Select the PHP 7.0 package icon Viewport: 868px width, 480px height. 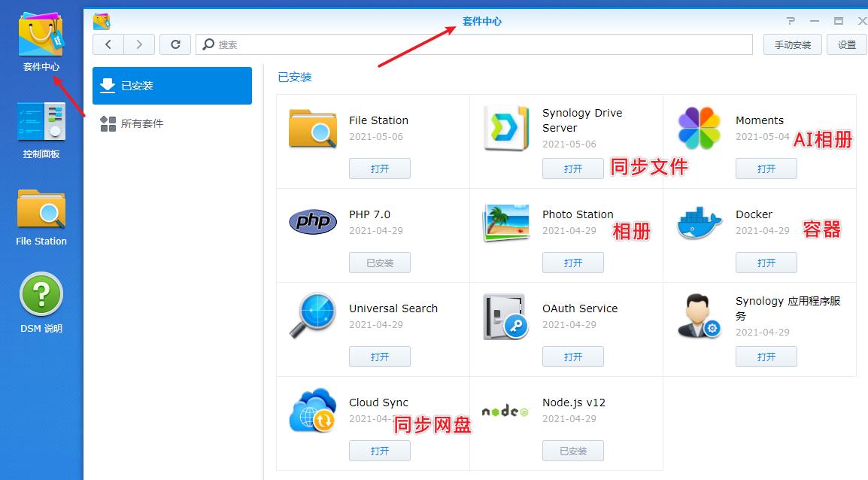(311, 223)
